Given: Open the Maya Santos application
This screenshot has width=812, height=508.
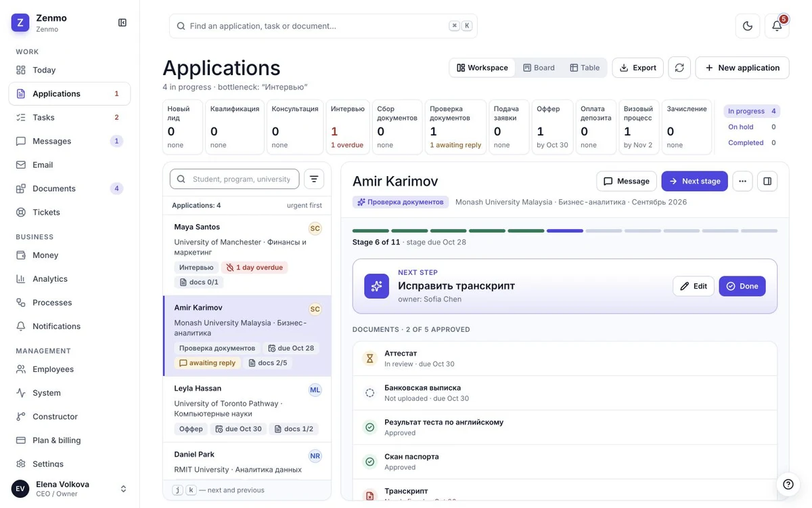Looking at the screenshot, I should [x=247, y=255].
